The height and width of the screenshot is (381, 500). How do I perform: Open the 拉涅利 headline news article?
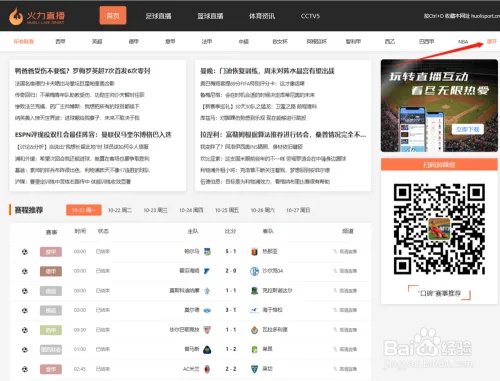click(283, 135)
